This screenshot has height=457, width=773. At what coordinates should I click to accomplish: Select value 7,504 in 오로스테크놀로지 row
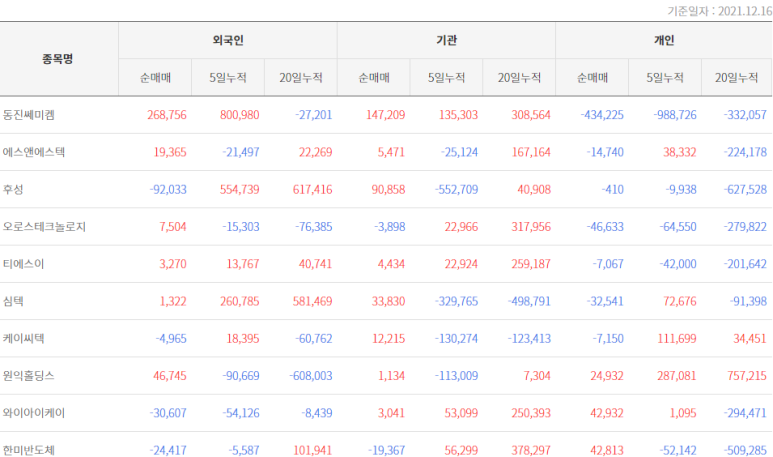tap(173, 227)
